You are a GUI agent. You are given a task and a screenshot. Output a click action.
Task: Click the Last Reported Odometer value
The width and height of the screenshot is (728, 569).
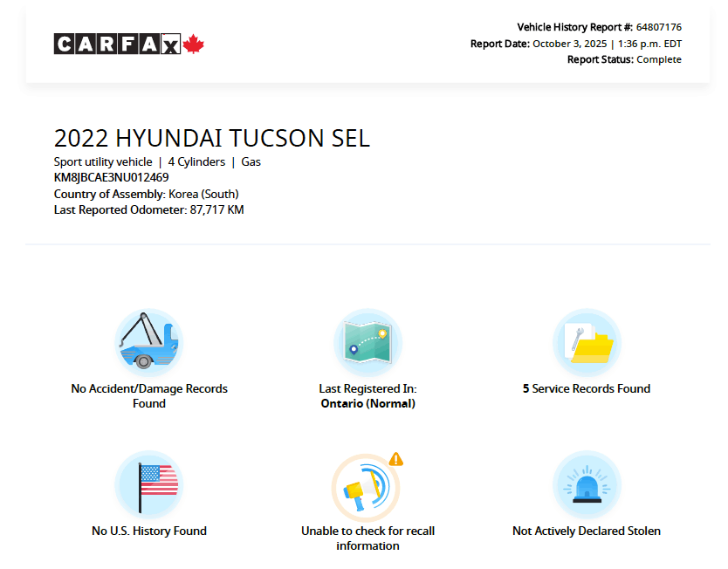[x=216, y=209]
